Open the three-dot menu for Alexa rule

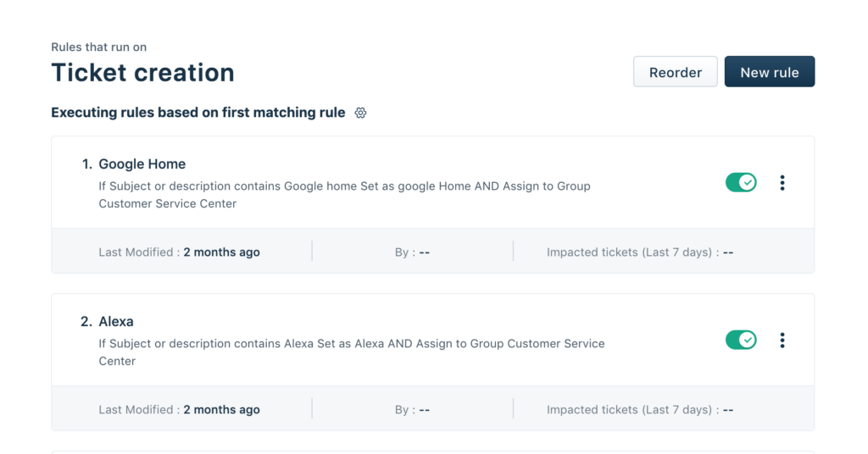coord(782,340)
